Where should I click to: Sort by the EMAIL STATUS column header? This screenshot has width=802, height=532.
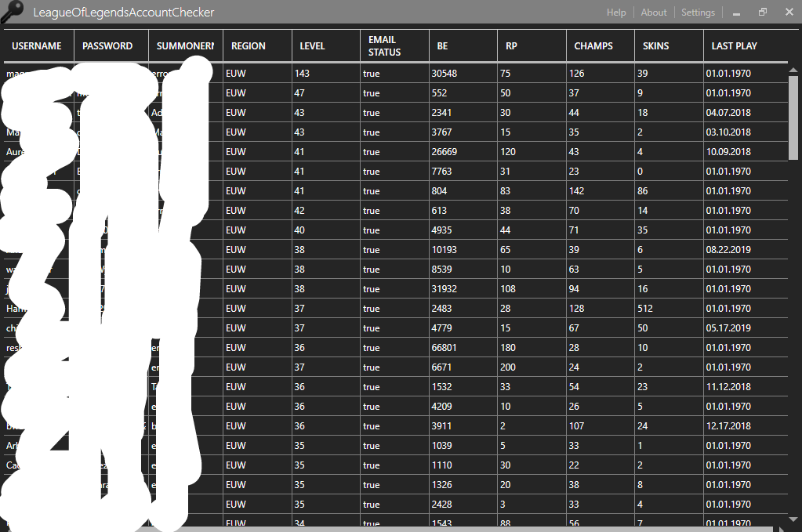tap(395, 46)
